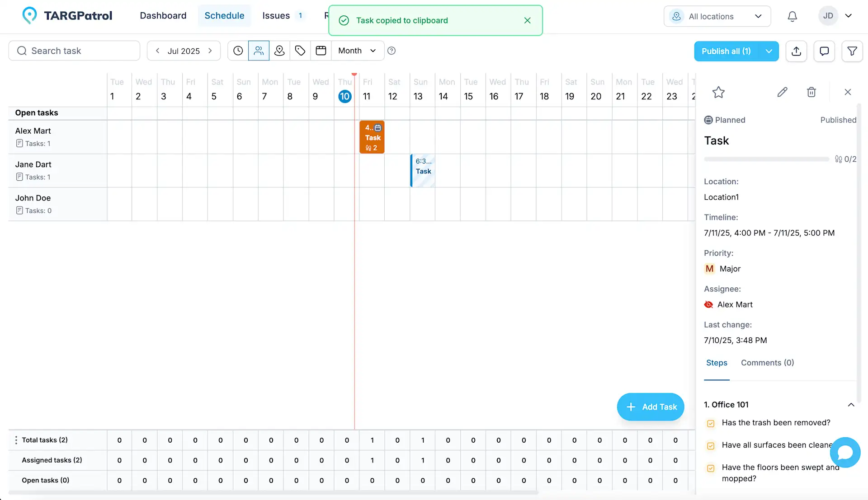Open the upload/export icon
This screenshot has width=868, height=500.
click(x=796, y=51)
